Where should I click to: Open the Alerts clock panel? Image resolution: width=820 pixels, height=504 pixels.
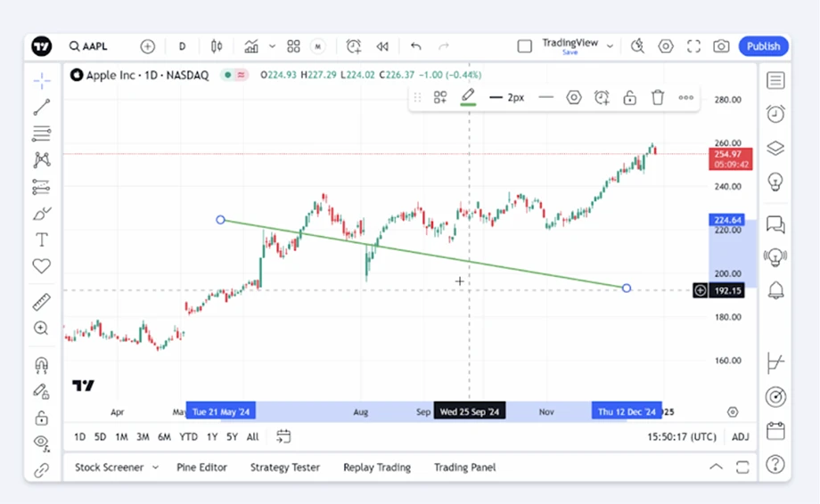pyautogui.click(x=775, y=114)
